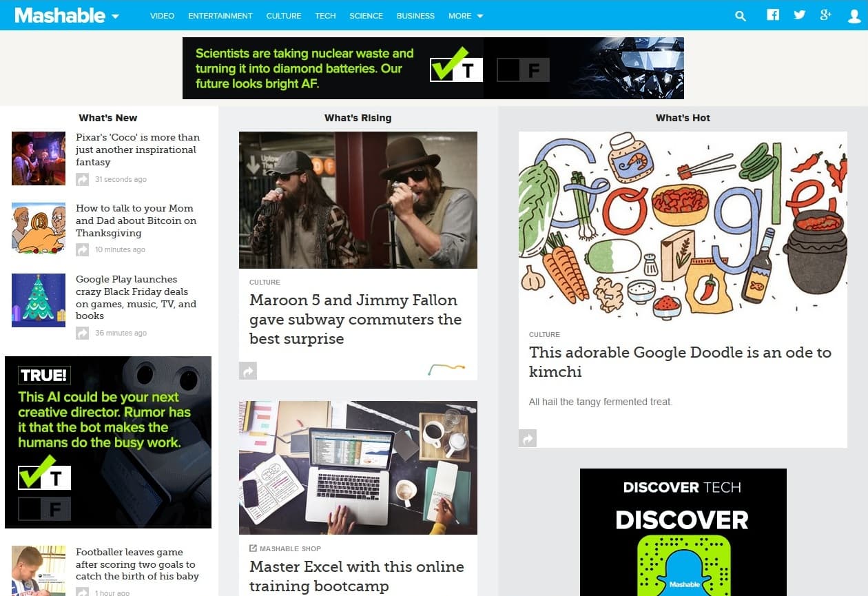Click the laptop desk Excel photo

[358, 468]
